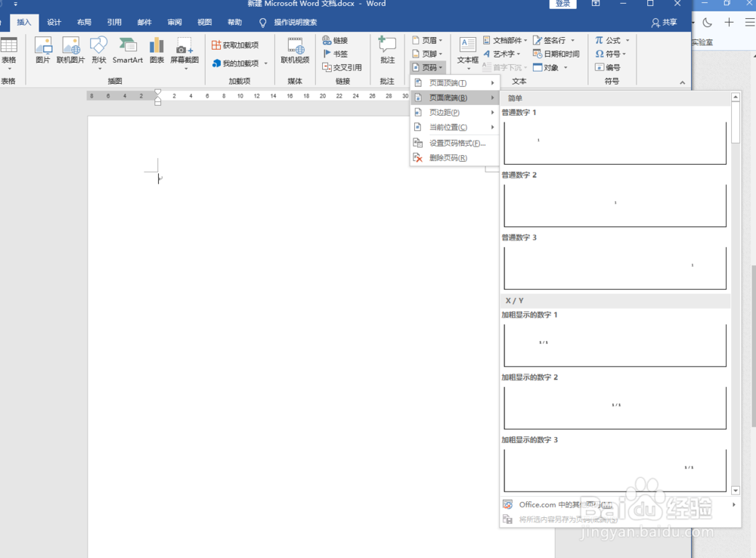Screen dimensions: 756x558
Task: Switch to the 布局 layout tab
Action: (84, 22)
